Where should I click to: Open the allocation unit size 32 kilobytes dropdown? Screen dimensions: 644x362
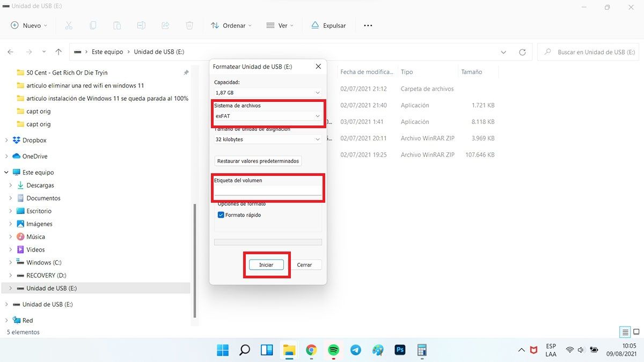(x=268, y=139)
